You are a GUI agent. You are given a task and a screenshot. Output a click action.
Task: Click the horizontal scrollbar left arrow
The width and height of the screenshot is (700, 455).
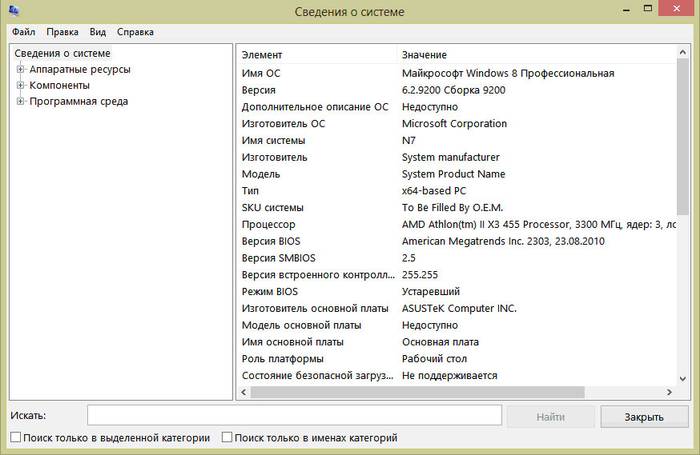point(244,392)
